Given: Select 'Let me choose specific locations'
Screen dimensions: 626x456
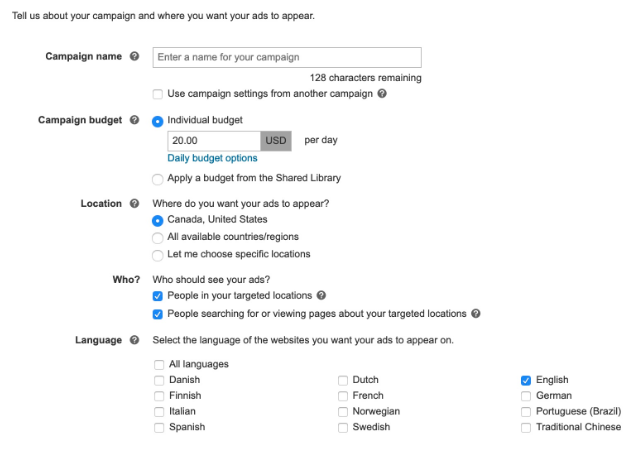Looking at the screenshot, I should 158,255.
